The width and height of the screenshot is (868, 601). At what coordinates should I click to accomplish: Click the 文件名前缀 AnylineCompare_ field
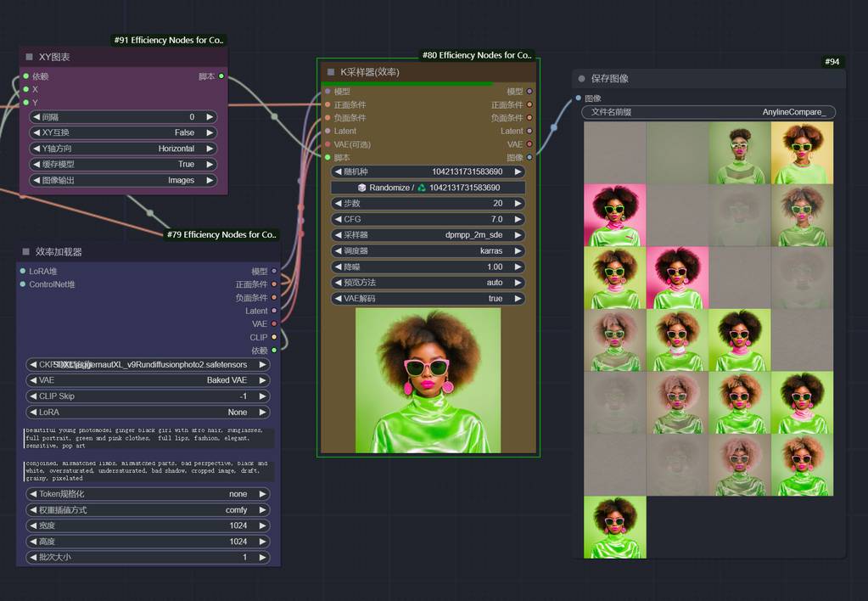click(x=708, y=112)
